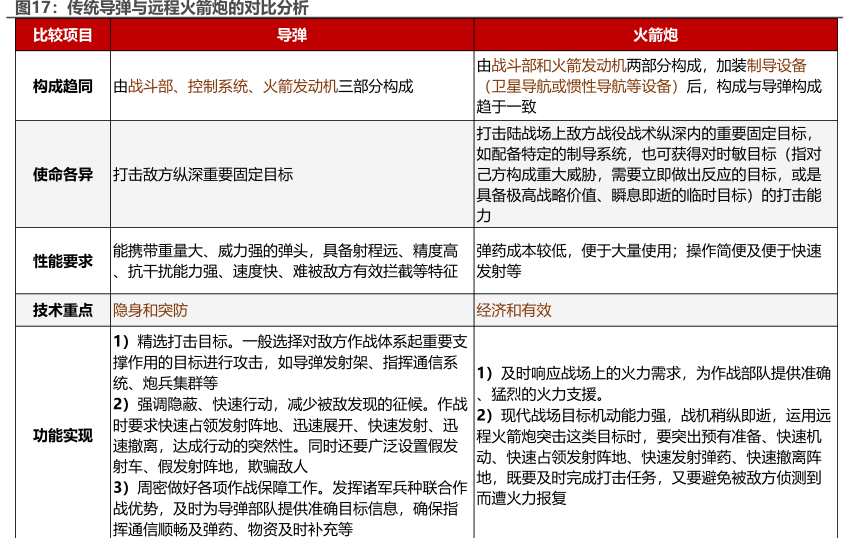Click the '技术重点' row label
851x538 pixels.
63,310
